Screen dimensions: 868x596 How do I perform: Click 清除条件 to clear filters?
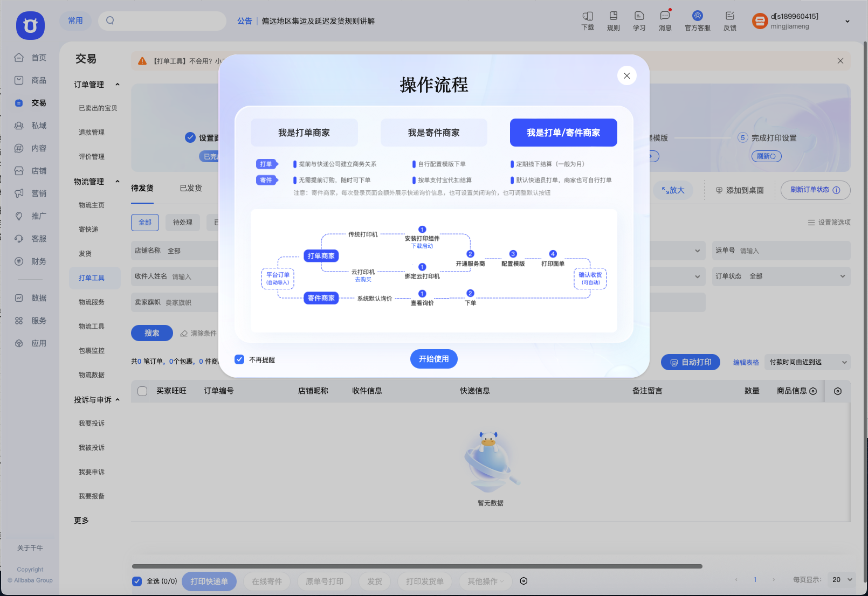[x=198, y=334]
